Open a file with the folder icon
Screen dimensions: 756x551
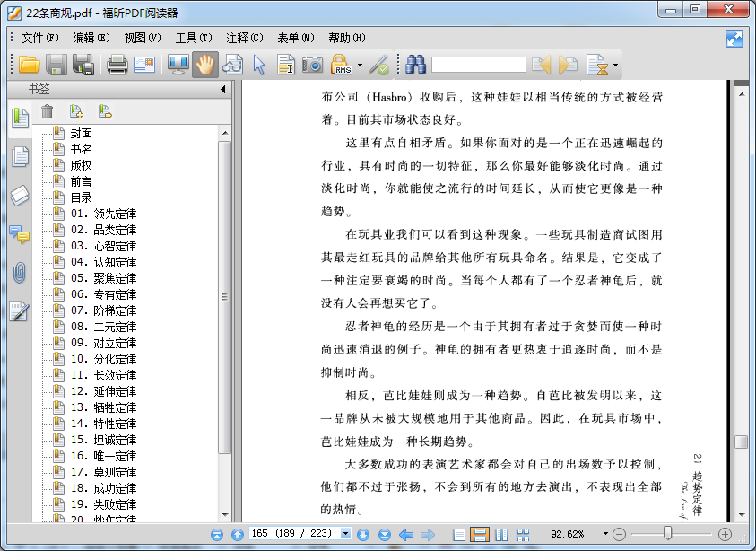[x=29, y=65]
